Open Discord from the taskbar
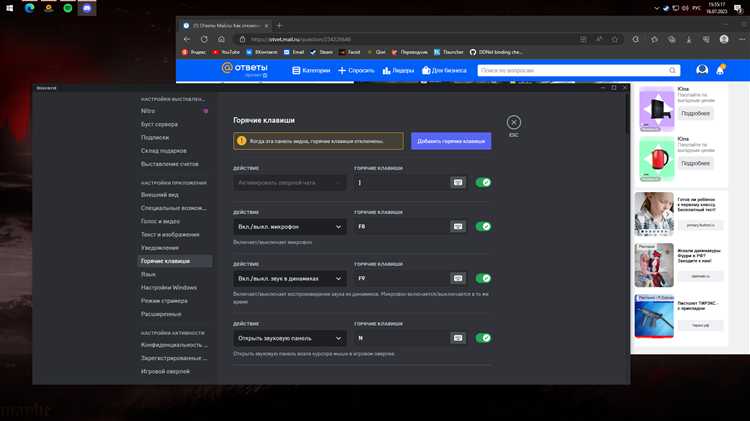 pyautogui.click(x=87, y=8)
